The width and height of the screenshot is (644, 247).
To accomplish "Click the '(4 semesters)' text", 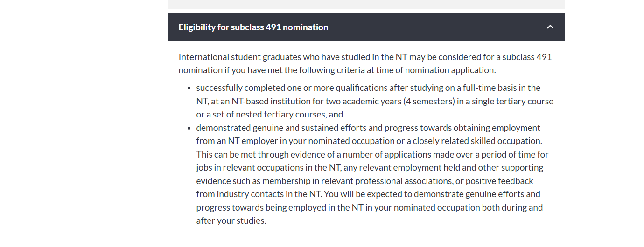I will coord(428,101).
